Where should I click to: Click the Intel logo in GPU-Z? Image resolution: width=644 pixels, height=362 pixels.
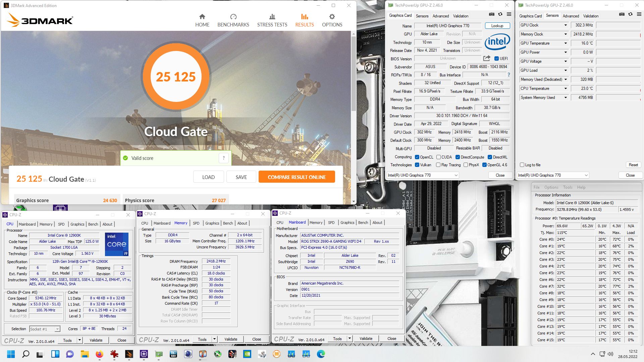click(497, 42)
